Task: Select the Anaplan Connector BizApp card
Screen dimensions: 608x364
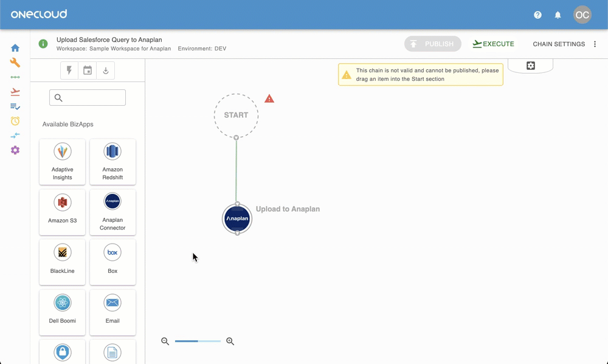Action: [112, 212]
